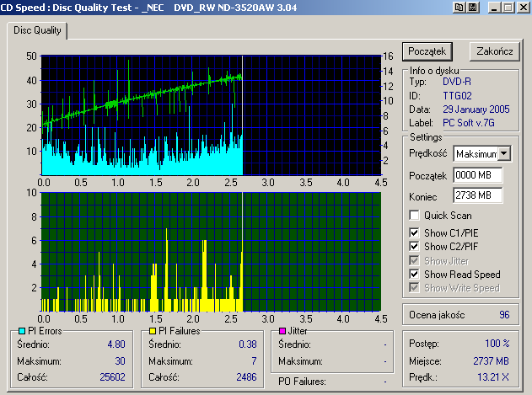
Task: Click the label PC Soft v.7G
Action: (x=469, y=123)
